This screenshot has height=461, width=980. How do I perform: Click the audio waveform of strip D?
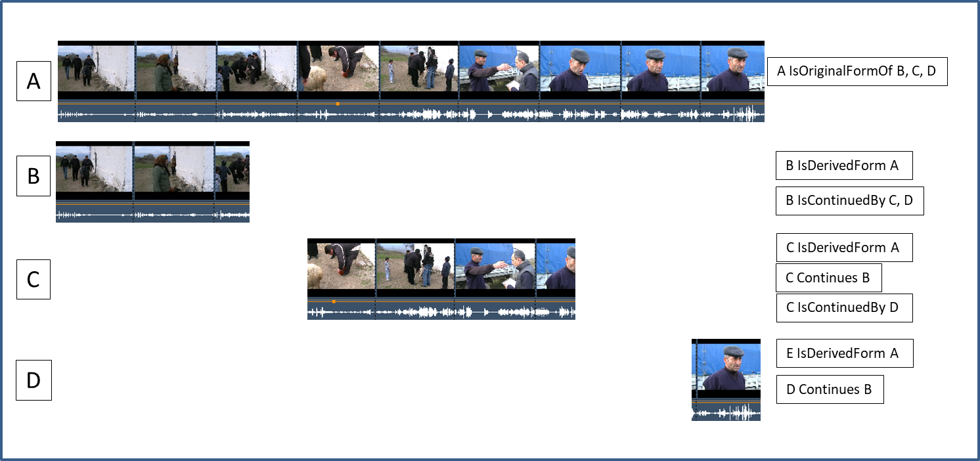[x=726, y=413]
